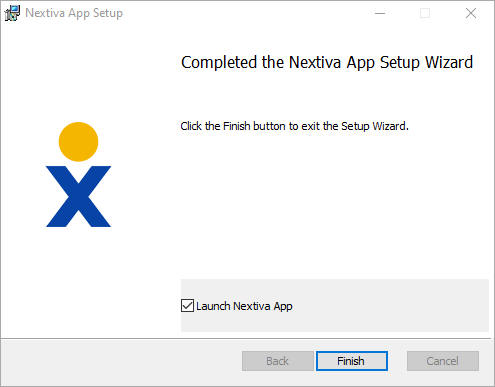Viewport: 495px width, 387px height.
Task: Minimize the Nextiva App Setup window
Action: tap(380, 13)
